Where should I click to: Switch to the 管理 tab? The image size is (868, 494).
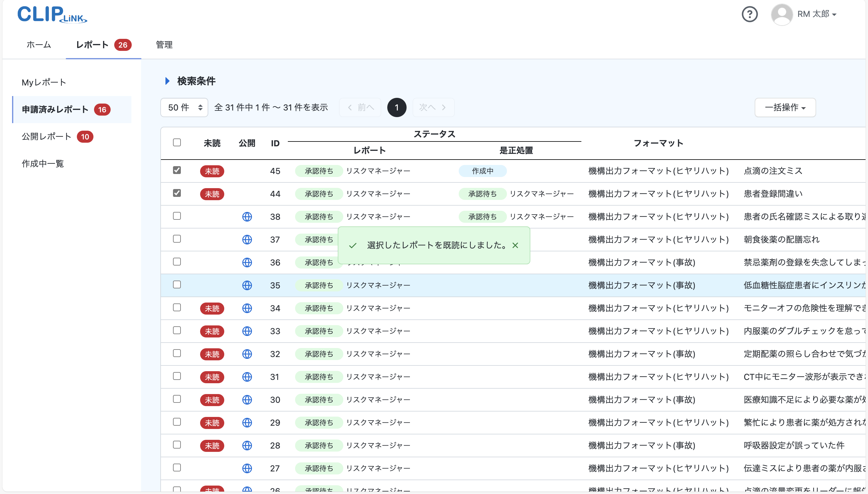(164, 45)
